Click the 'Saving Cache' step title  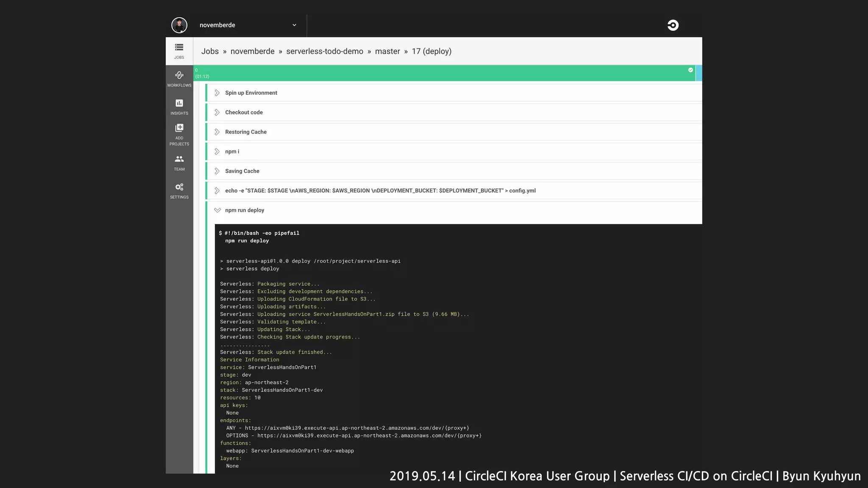[242, 171]
